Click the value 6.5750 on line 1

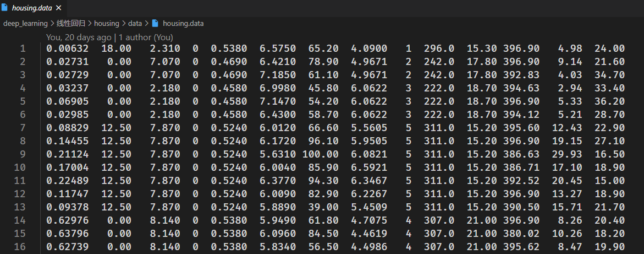point(278,48)
